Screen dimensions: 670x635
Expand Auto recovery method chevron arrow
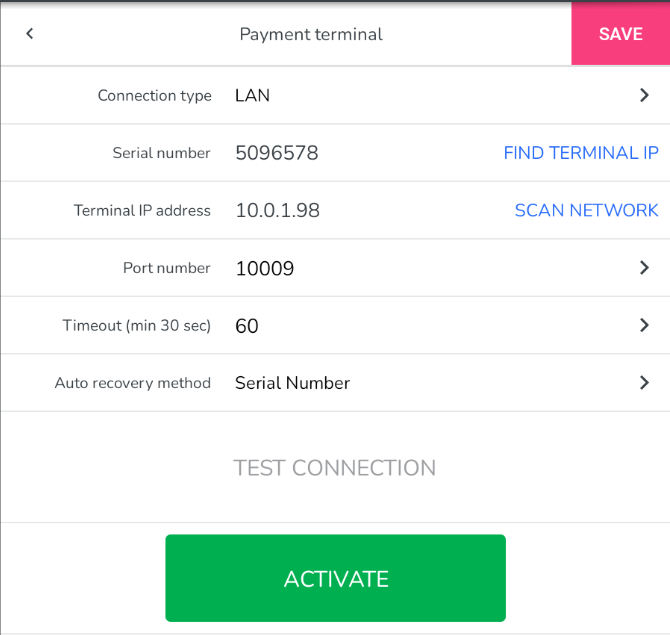pos(644,383)
